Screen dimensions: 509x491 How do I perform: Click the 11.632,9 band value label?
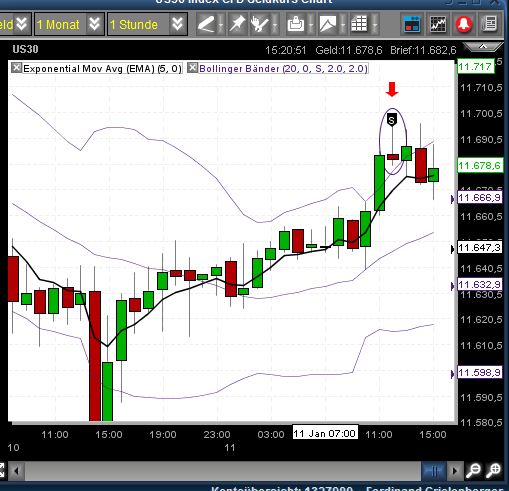[x=479, y=285]
